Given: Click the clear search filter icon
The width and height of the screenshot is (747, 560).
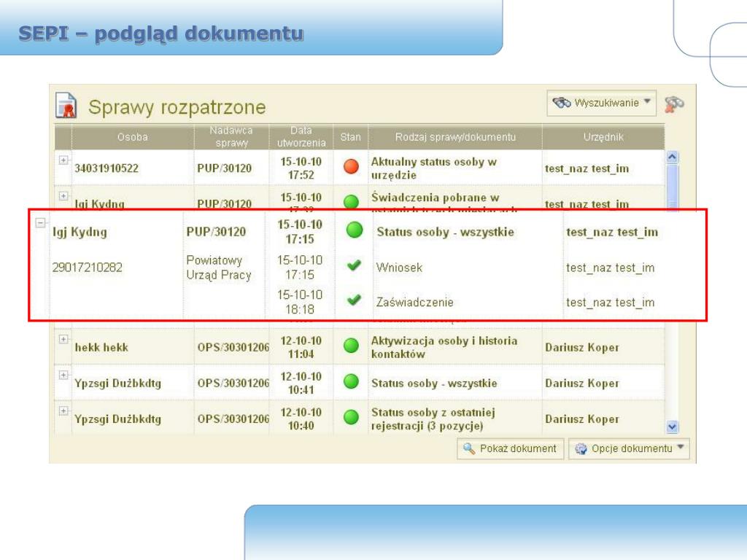Looking at the screenshot, I should point(674,104).
